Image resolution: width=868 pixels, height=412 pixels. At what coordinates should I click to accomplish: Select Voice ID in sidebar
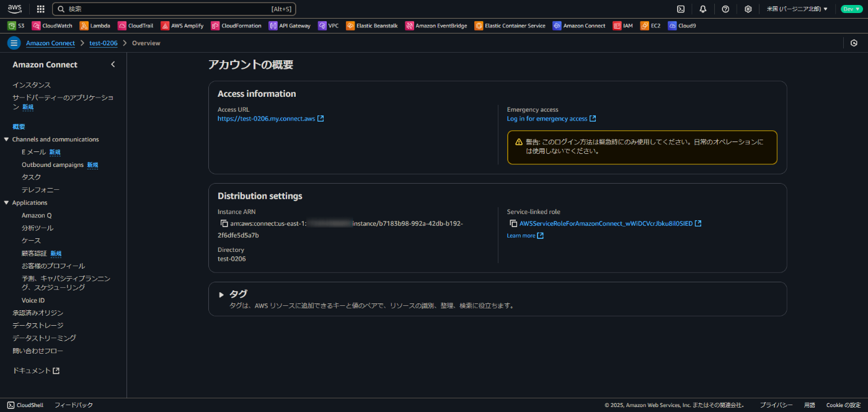tap(33, 300)
